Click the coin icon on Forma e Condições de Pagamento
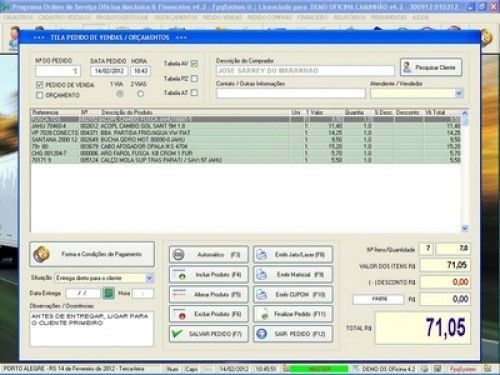 click(x=42, y=254)
